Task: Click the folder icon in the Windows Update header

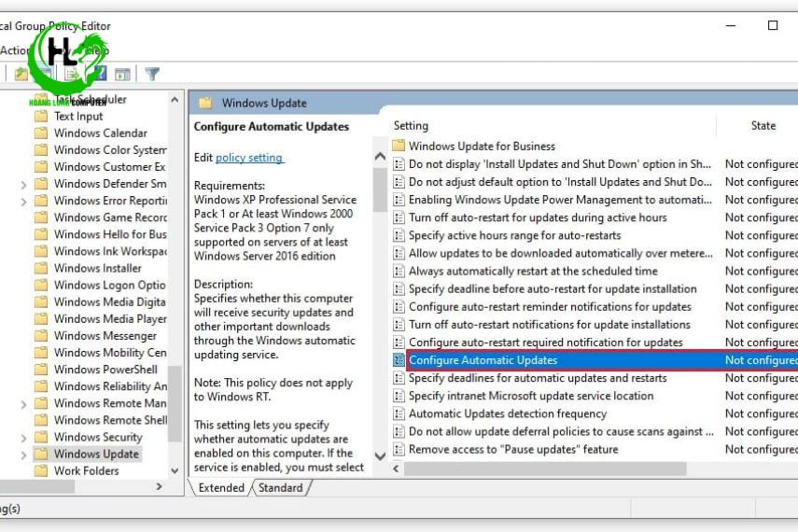Action: pos(205,103)
